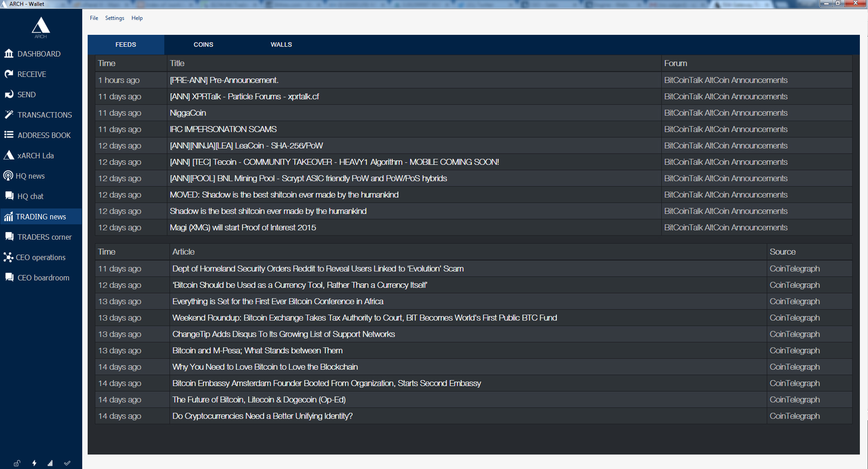Open 'Magi (XMG) will start Proof of Interest 2015'

point(243,227)
